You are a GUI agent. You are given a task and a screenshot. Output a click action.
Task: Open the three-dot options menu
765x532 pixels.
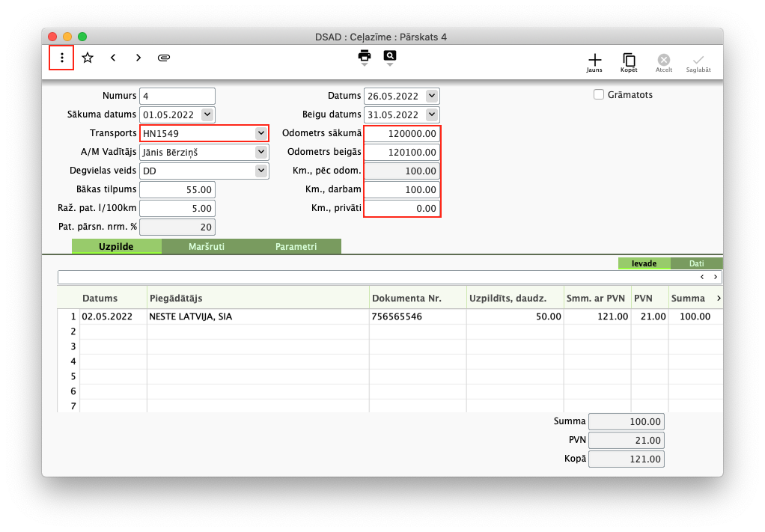[61, 58]
